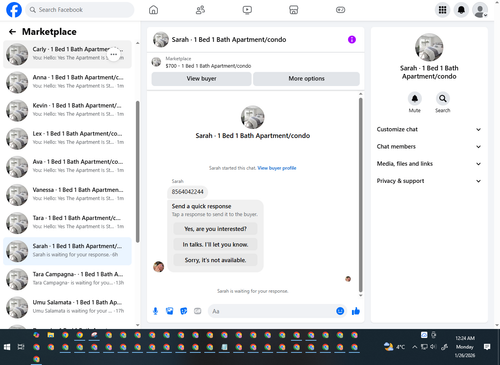500x365 pixels.
Task: Open conversation info purple icon
Action: (x=352, y=40)
